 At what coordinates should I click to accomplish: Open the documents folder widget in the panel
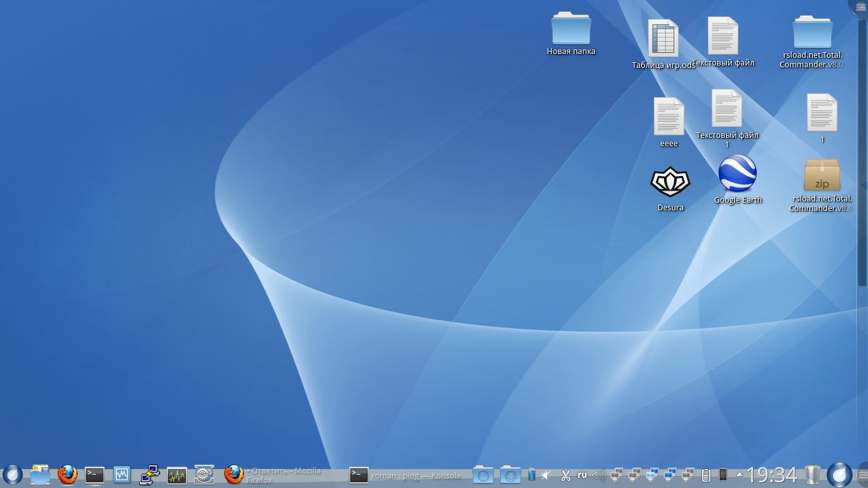click(x=483, y=475)
